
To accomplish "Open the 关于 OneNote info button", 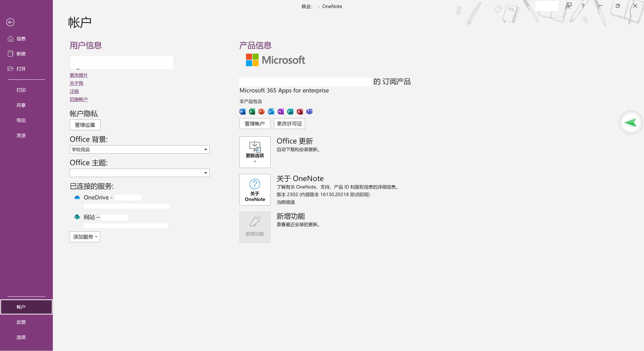I will coord(255,190).
